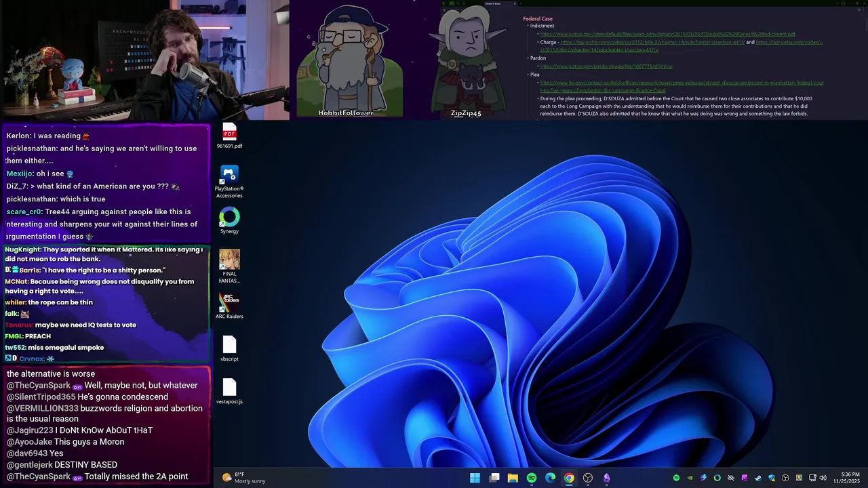Screen dimensions: 868x488
Task: Click the lightning bolt tray icon
Action: click(703, 478)
